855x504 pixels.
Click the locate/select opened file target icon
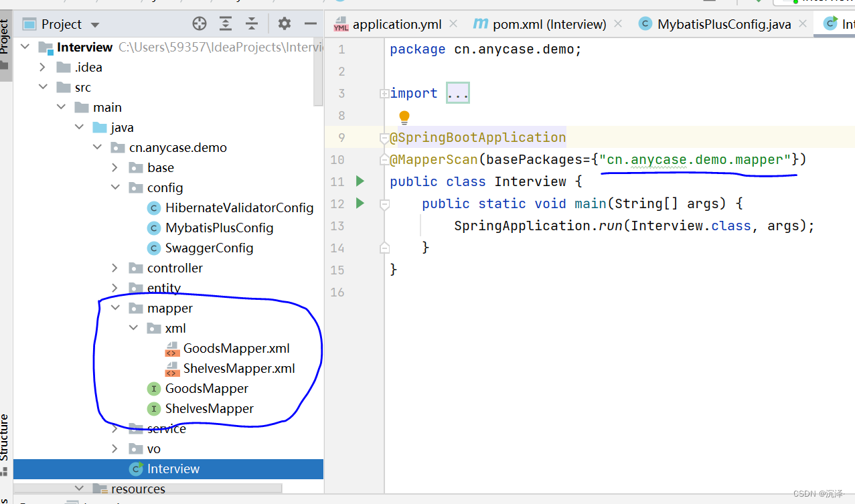point(200,24)
